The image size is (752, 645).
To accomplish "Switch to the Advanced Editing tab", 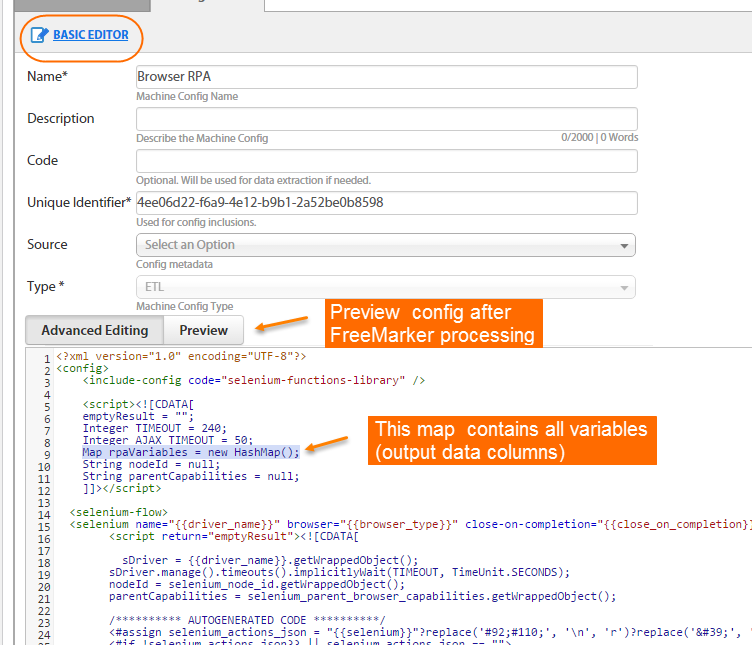I will click(94, 330).
